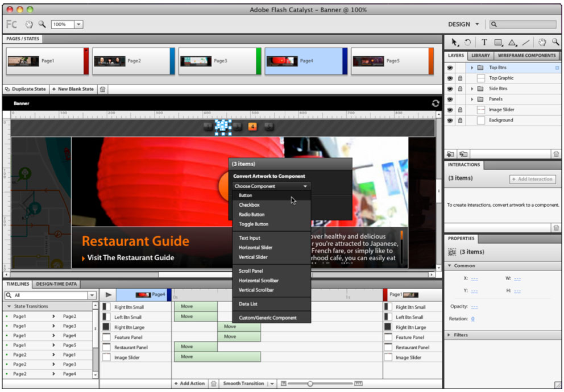The width and height of the screenshot is (564, 392).
Task: Click the search field in top bar
Action: coord(522,24)
